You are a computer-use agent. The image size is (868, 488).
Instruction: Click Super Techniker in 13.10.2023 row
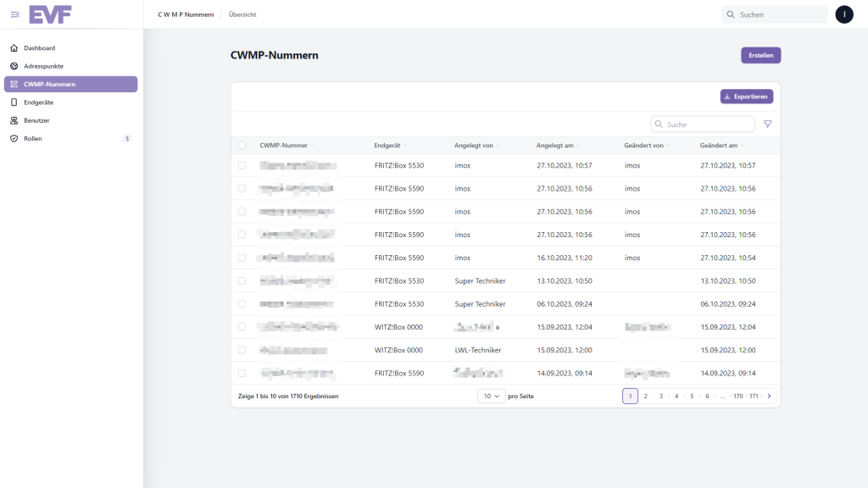[x=480, y=281]
